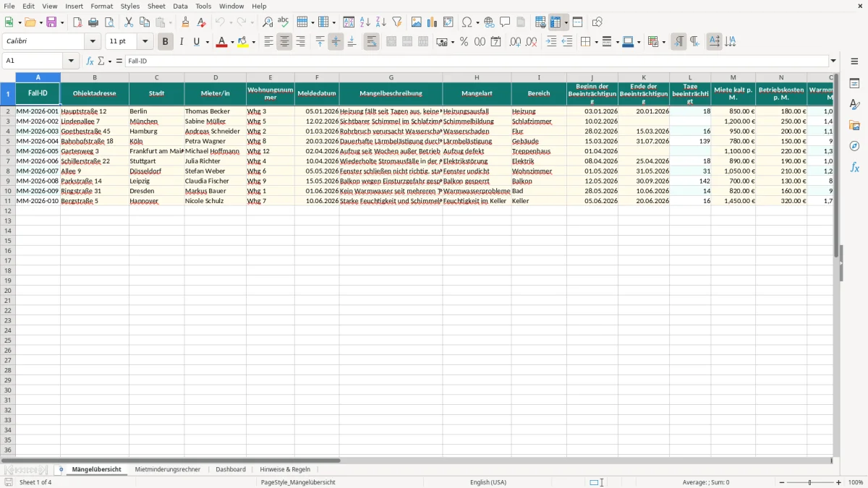The image size is (868, 488).
Task: Sort descending
Action: coord(381,22)
